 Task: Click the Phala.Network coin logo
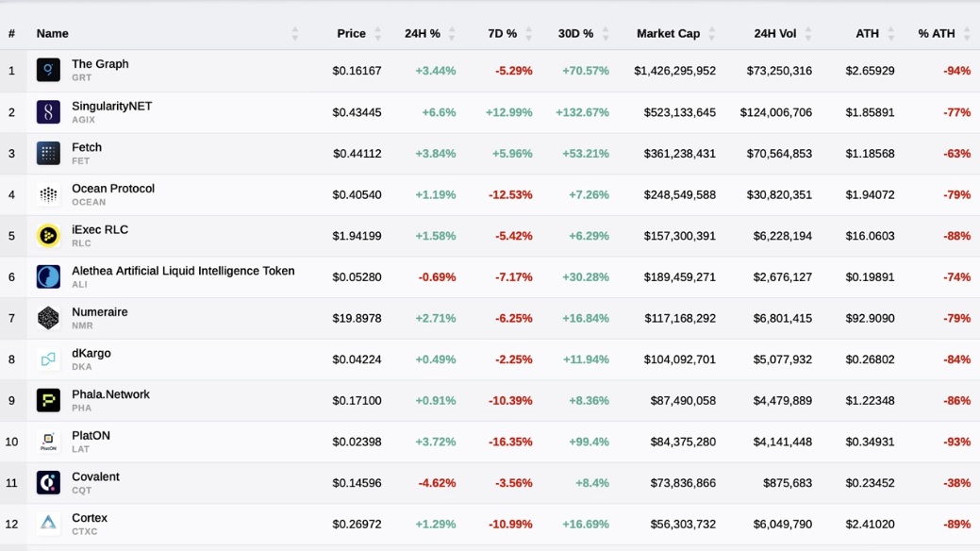click(48, 401)
